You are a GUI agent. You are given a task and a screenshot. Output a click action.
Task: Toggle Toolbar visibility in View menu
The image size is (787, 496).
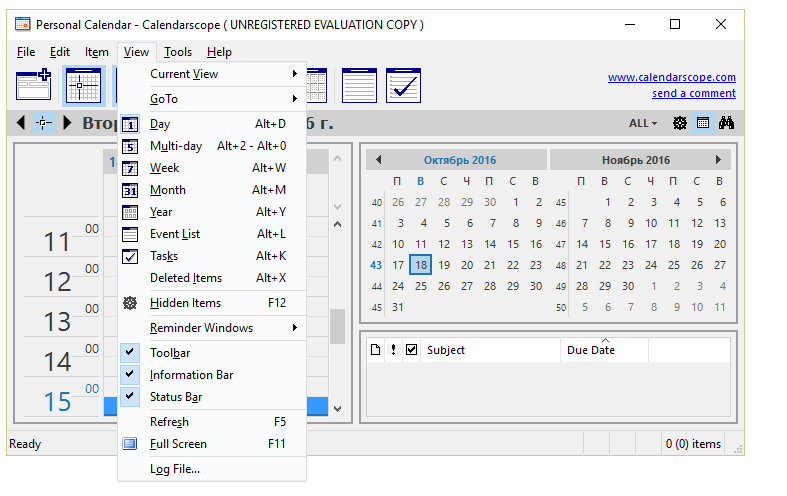170,353
